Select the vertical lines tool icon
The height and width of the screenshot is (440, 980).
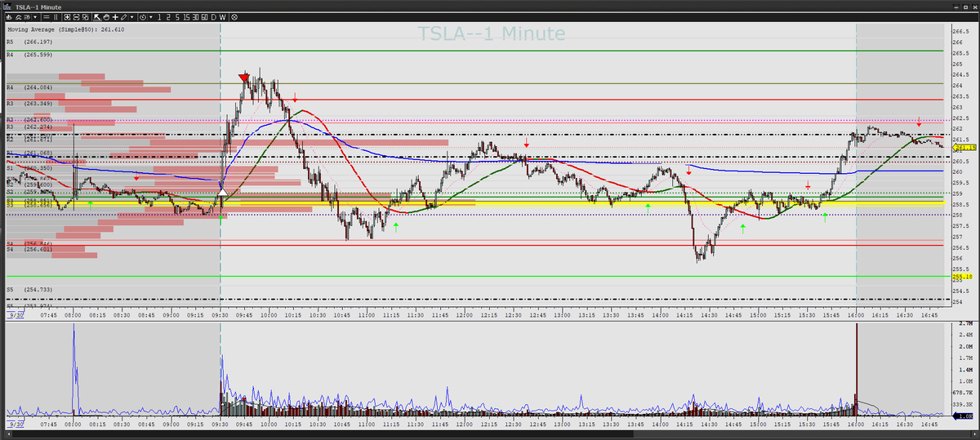(x=56, y=17)
